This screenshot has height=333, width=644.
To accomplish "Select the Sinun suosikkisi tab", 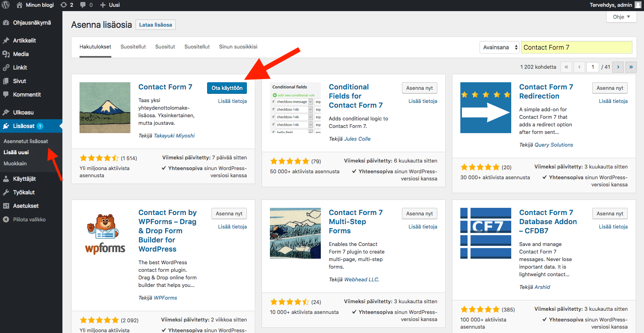I will click(238, 47).
